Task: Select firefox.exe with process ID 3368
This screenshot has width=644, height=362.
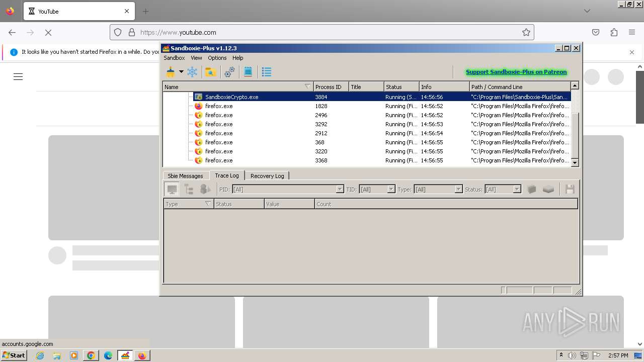Action: click(367, 160)
